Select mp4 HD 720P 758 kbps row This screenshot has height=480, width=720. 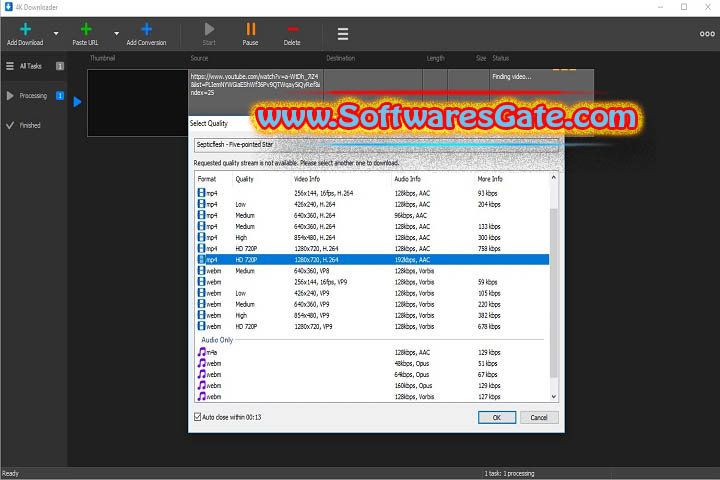371,248
